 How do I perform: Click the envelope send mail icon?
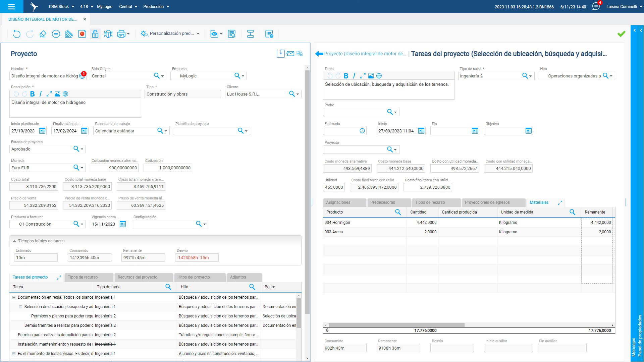click(290, 54)
